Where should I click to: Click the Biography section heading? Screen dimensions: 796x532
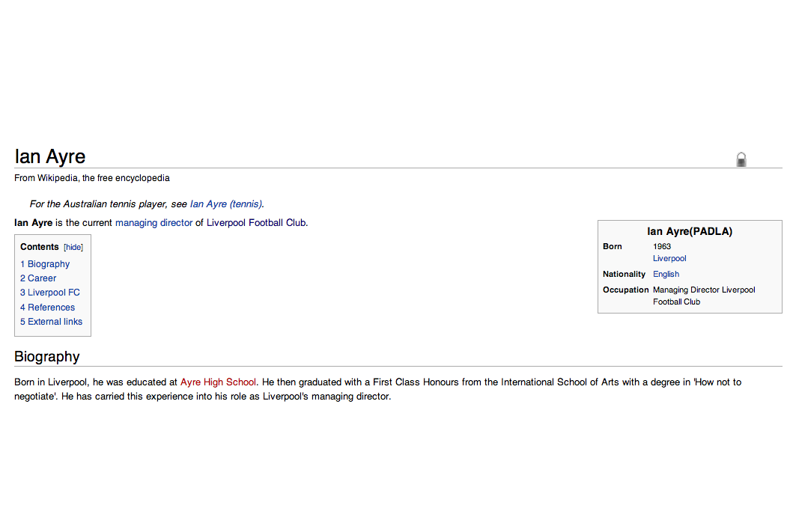pyautogui.click(x=46, y=357)
